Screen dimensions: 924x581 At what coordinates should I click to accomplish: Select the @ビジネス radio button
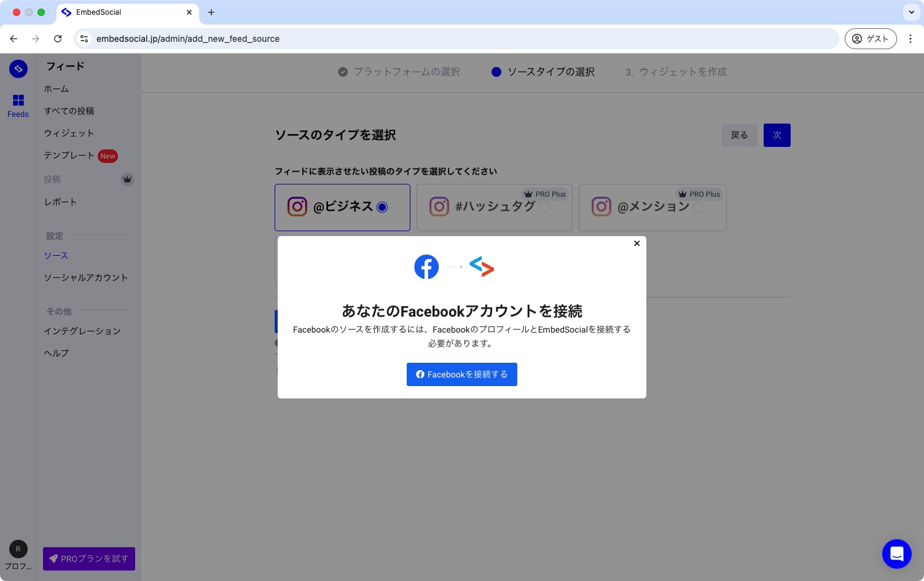click(x=382, y=207)
